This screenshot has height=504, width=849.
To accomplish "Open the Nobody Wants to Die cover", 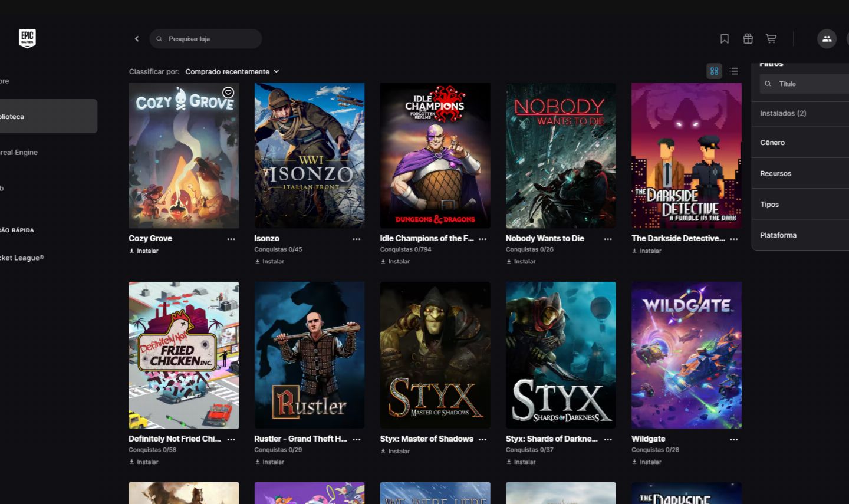I will click(x=561, y=156).
